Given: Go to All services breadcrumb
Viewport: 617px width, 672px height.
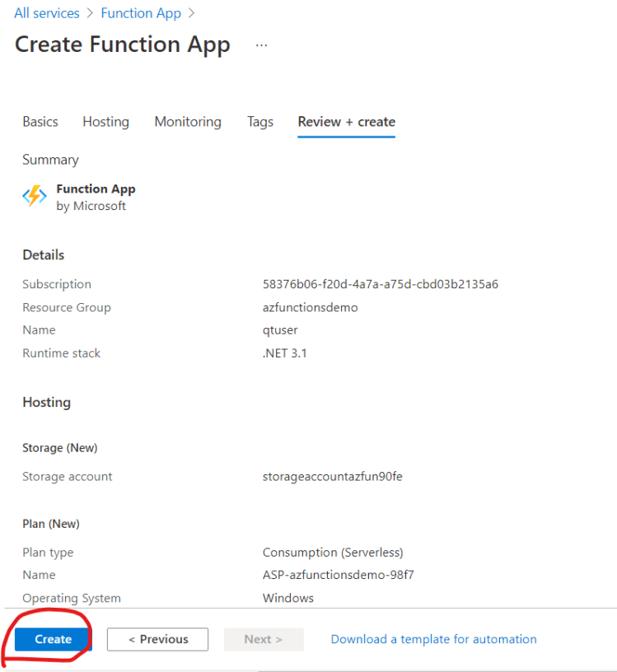Looking at the screenshot, I should point(47,13).
